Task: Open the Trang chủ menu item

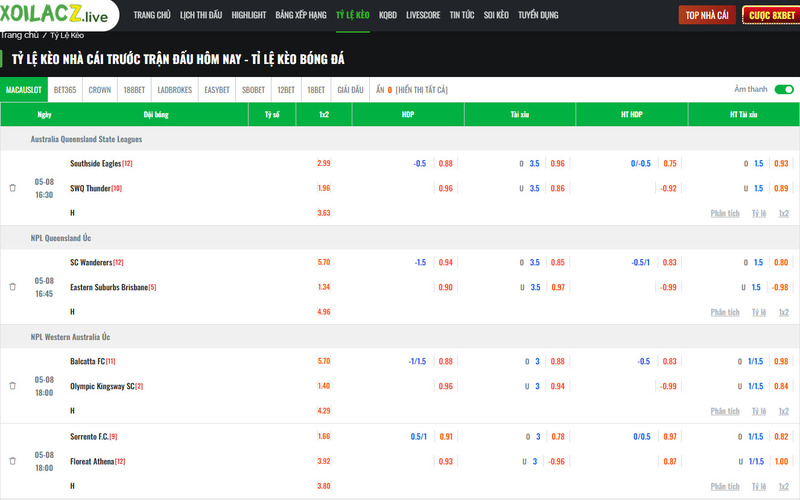Action: pos(152,15)
